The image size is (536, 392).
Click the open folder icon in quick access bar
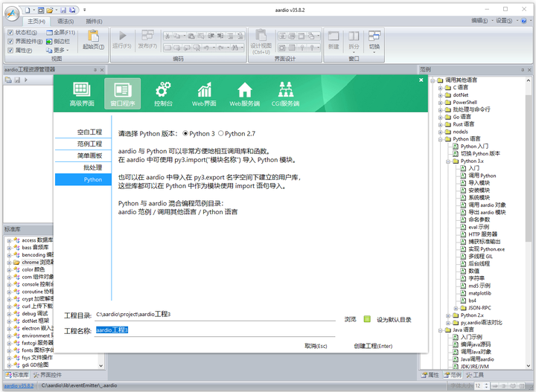(x=50, y=10)
